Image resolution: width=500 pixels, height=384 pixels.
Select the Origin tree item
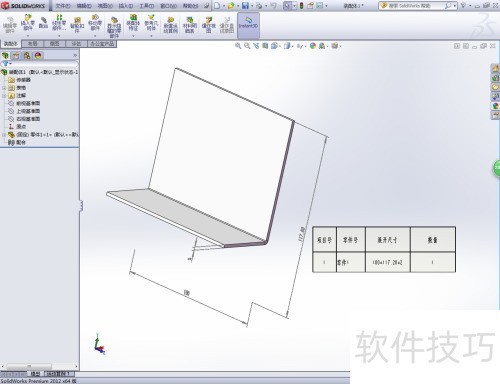click(x=17, y=126)
